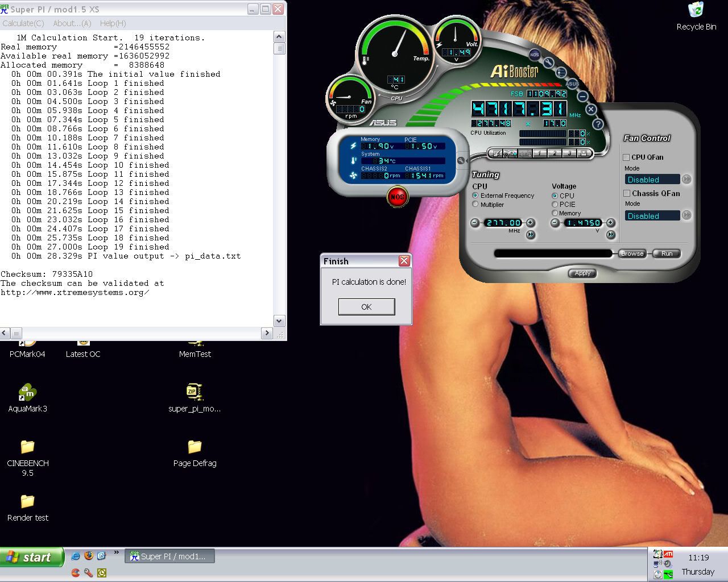Click the Browse button in AI Booster

pos(632,253)
